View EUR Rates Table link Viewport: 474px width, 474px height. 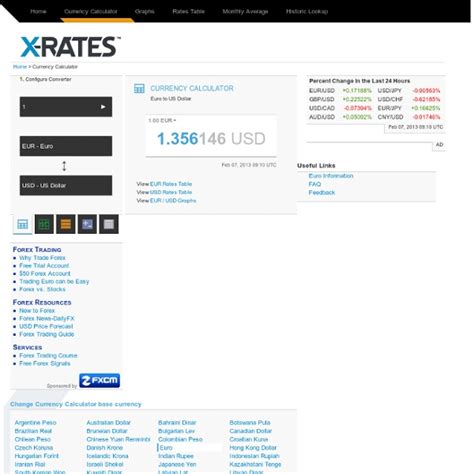(171, 184)
